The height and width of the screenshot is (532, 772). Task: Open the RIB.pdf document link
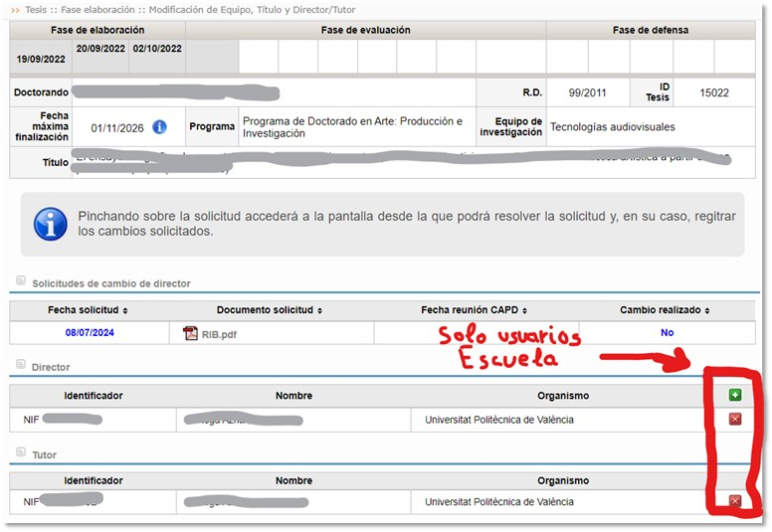tap(219, 335)
